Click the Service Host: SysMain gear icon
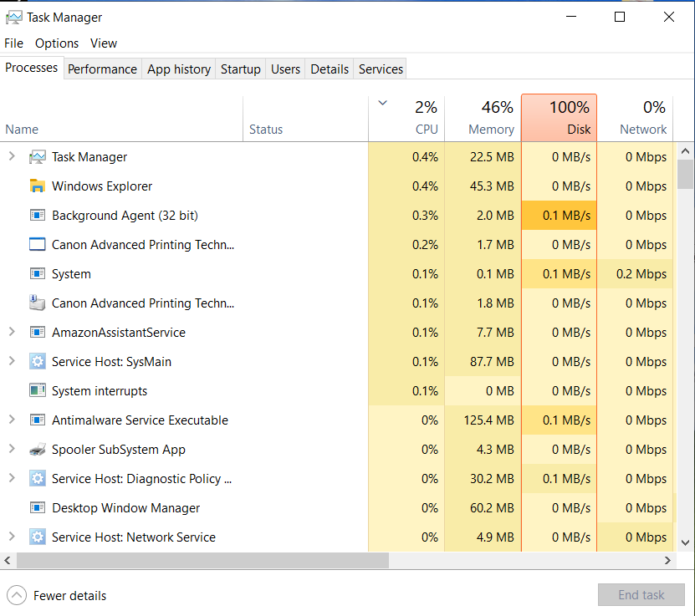The height and width of the screenshot is (616, 695). pyautogui.click(x=38, y=362)
